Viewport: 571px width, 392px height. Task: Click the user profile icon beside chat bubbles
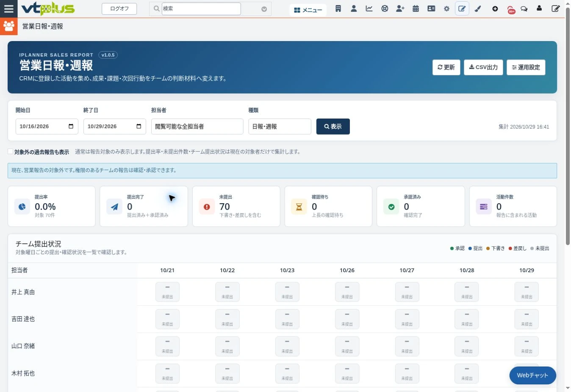(x=539, y=8)
